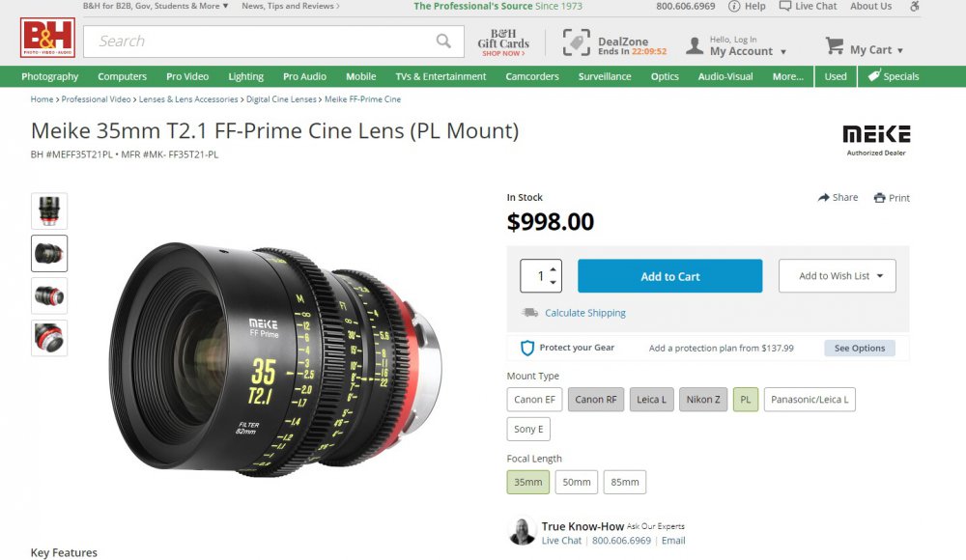
Task: Click the Calculate Shipping link
Action: (x=584, y=313)
